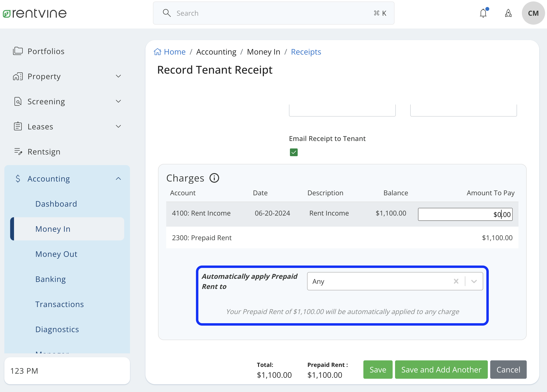Uncheck Email Receipt to Tenant
Image resolution: width=547 pixels, height=392 pixels.
click(293, 152)
